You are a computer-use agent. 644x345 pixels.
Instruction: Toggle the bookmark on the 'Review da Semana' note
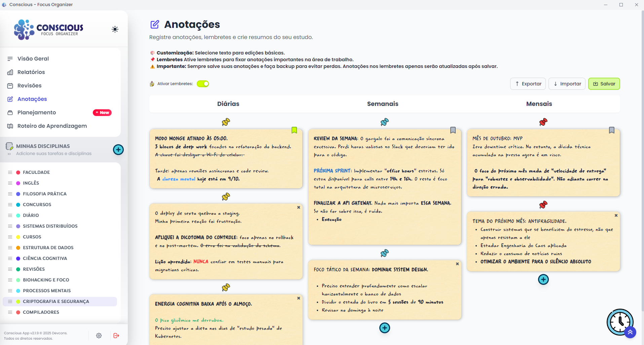pyautogui.click(x=453, y=130)
